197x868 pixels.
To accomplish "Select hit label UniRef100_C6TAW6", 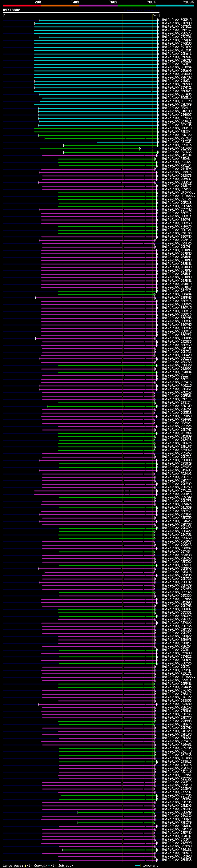I will tap(177, 94).
